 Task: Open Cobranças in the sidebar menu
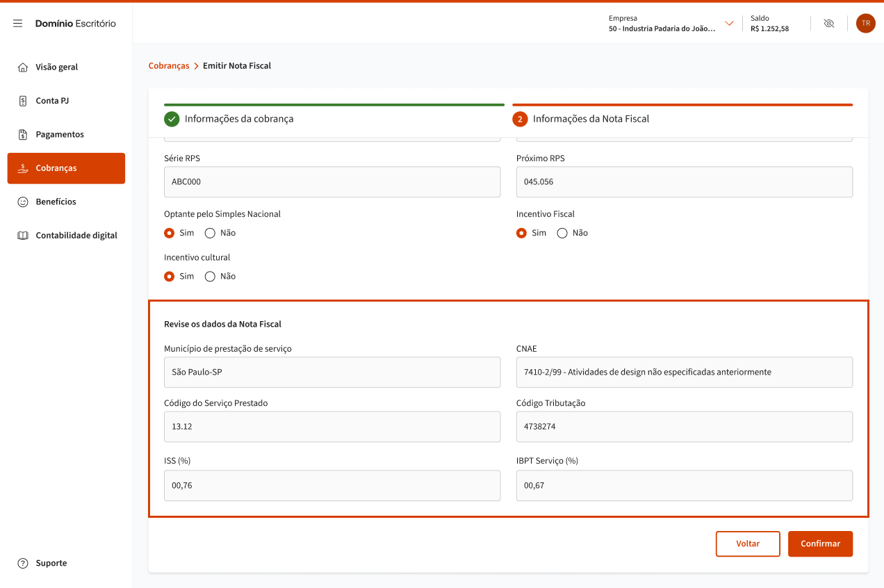[66, 168]
